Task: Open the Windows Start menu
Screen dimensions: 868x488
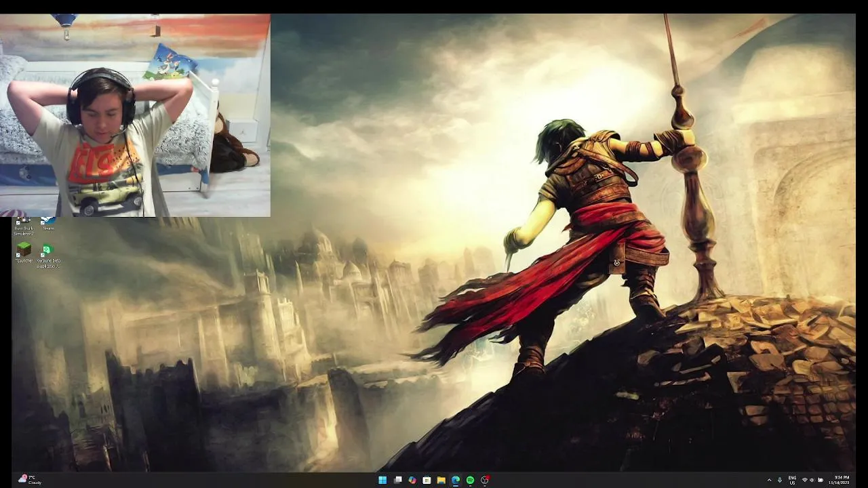Action: click(382, 480)
